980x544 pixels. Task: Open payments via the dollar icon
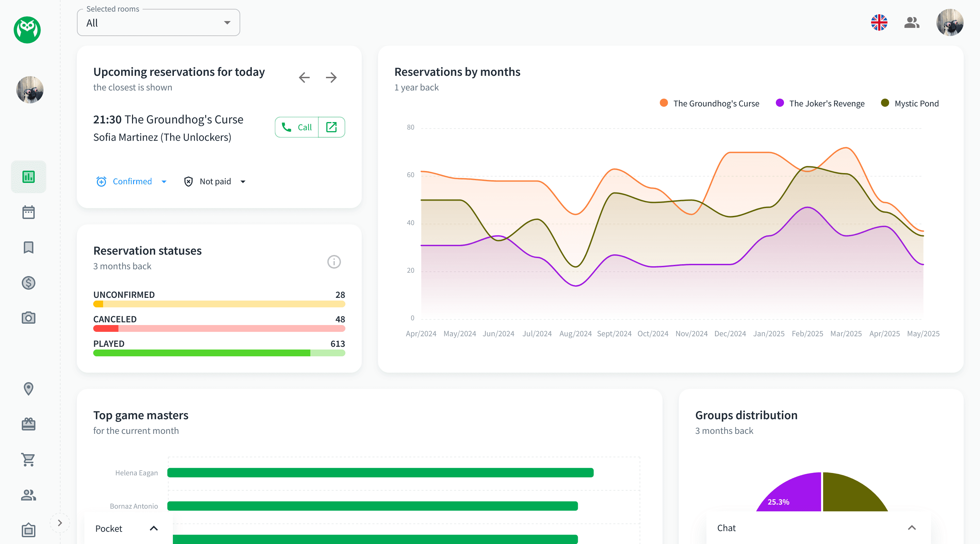tap(29, 283)
